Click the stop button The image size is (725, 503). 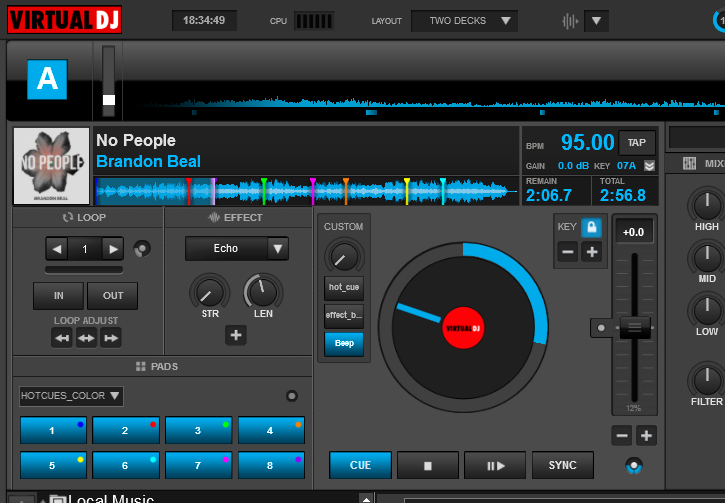(x=428, y=465)
